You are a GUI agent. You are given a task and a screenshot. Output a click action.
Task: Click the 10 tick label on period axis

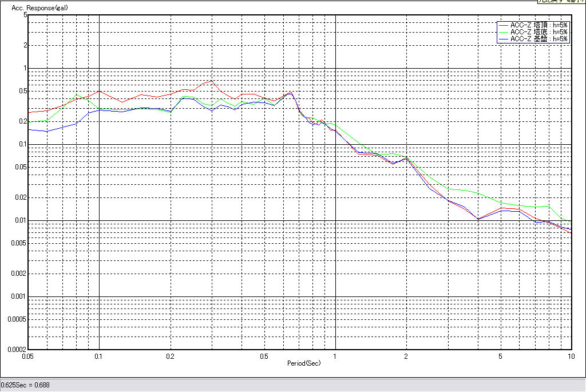click(571, 356)
